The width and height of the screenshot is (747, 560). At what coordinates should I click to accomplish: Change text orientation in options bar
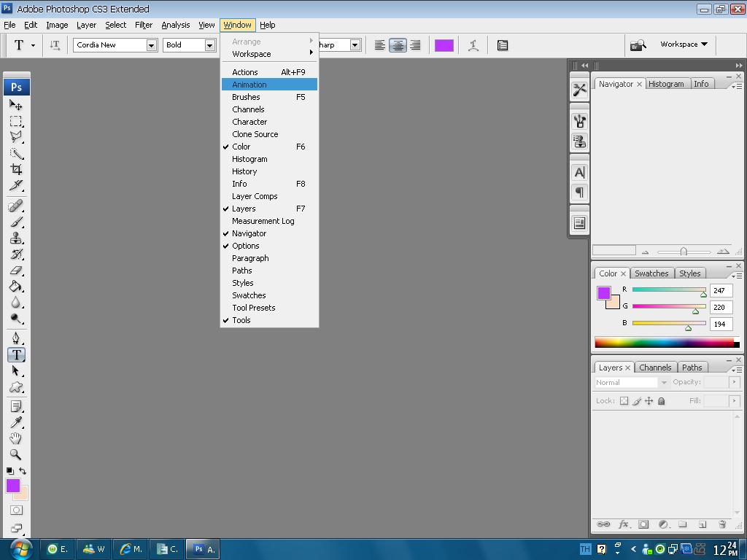click(55, 45)
